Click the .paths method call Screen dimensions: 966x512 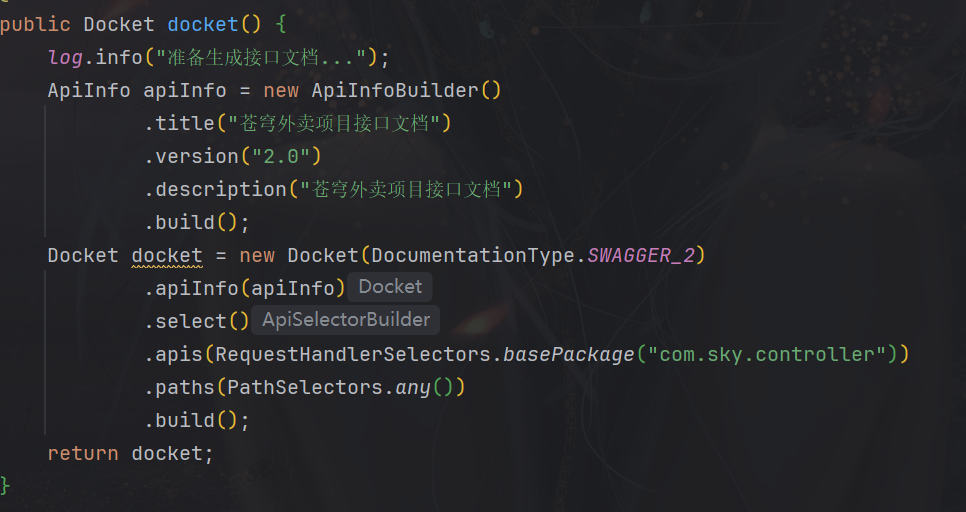pyautogui.click(x=185, y=387)
